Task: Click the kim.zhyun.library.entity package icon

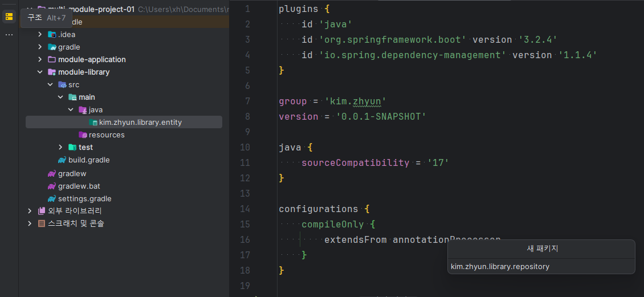Action: (93, 122)
